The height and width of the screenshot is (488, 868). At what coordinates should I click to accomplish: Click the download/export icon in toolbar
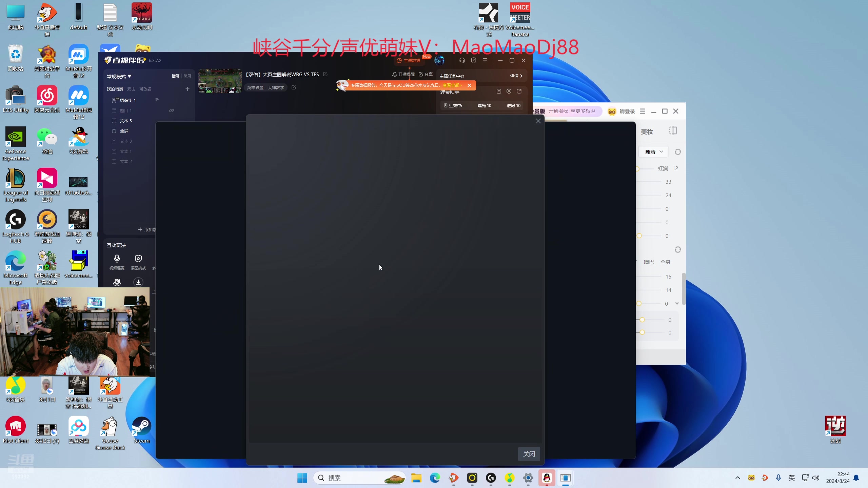138,282
